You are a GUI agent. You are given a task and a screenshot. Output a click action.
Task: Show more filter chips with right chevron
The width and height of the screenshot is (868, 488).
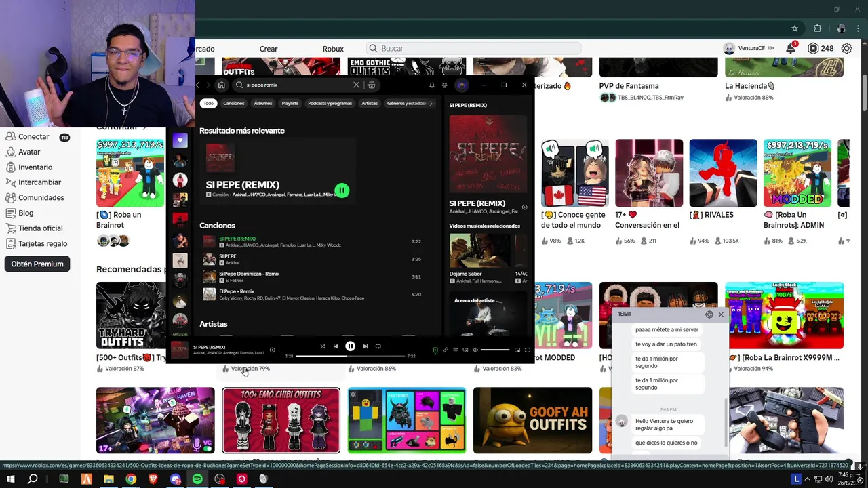coord(431,104)
